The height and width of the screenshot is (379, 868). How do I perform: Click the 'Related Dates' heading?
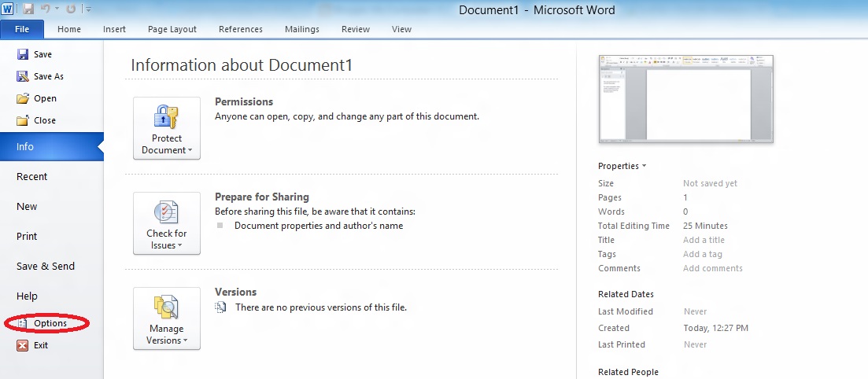click(626, 294)
